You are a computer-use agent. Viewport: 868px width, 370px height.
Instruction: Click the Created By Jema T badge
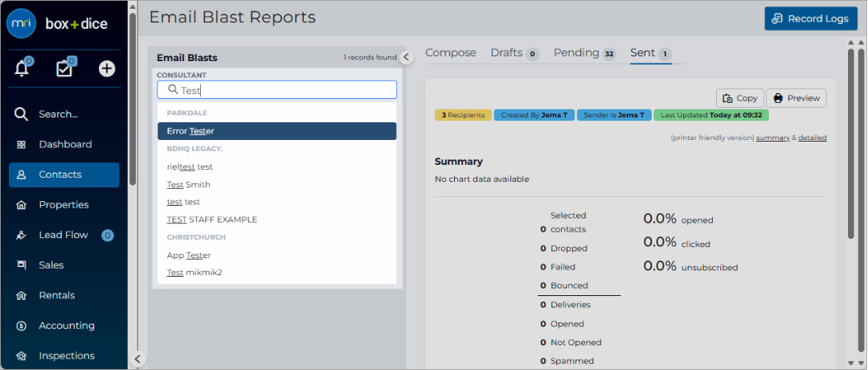534,115
